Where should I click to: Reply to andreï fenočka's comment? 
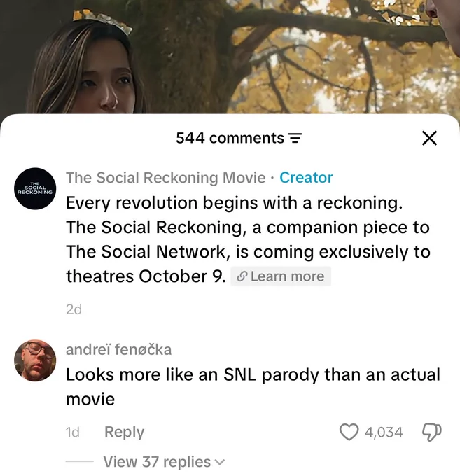(124, 432)
